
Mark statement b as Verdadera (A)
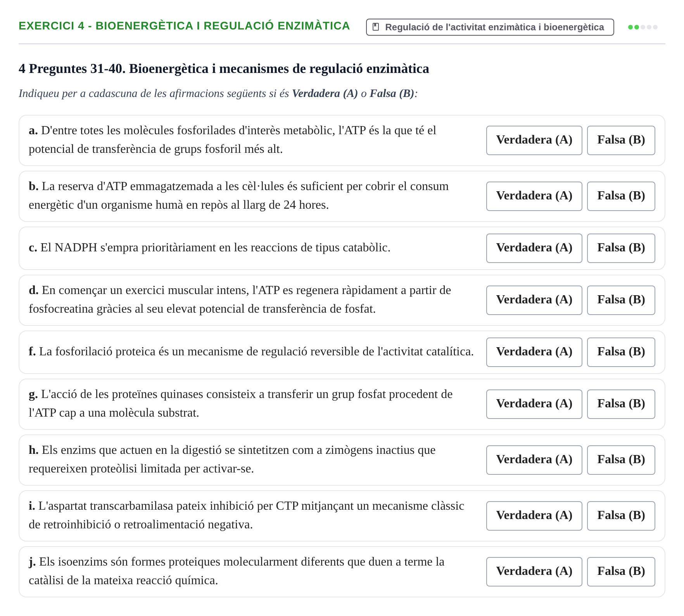(534, 196)
